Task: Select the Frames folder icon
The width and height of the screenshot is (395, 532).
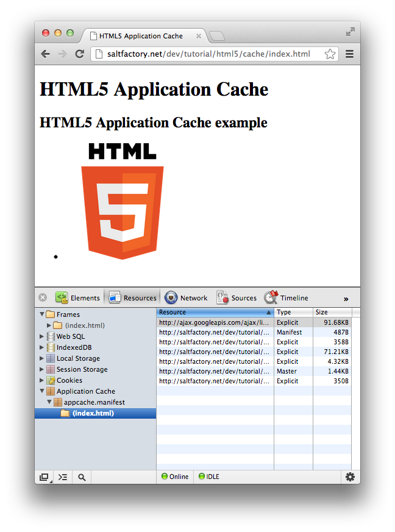Action: click(x=51, y=314)
